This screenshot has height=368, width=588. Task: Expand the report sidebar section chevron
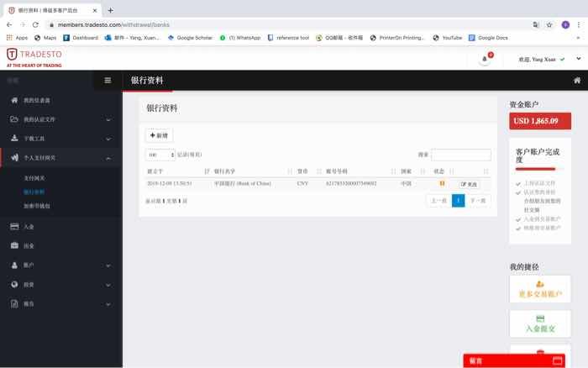coord(108,304)
